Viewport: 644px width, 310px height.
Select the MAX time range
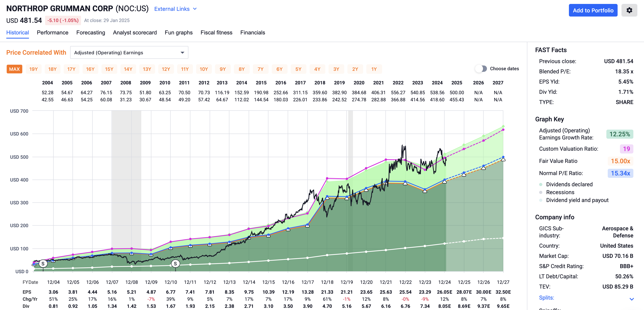[14, 69]
